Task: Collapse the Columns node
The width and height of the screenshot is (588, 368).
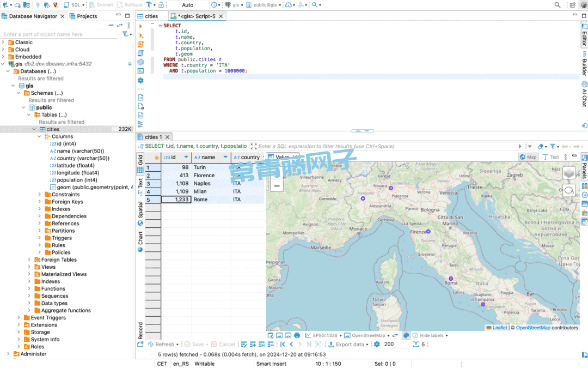Action: click(x=39, y=136)
